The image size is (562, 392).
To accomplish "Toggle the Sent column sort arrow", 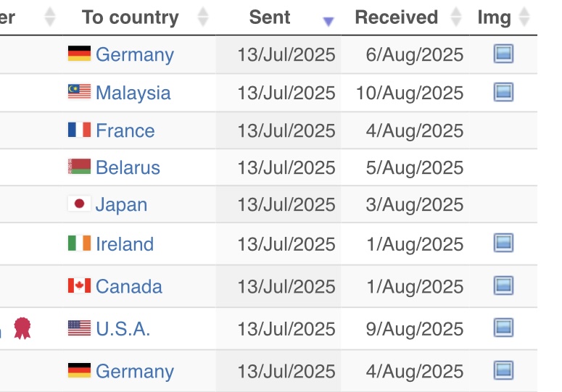I will (328, 22).
